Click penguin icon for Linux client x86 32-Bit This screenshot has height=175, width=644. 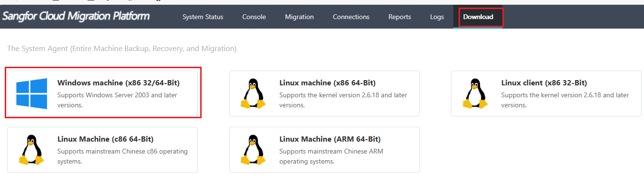tap(475, 93)
